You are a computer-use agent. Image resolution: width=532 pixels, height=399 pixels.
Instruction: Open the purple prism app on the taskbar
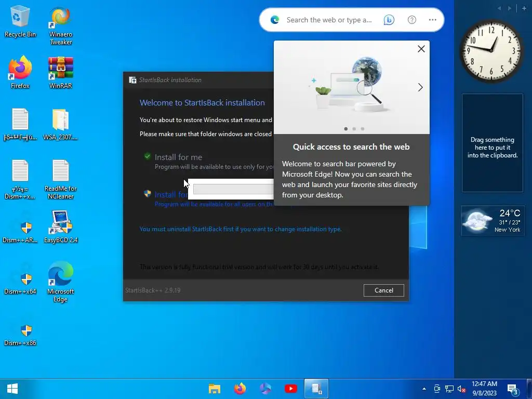point(265,389)
